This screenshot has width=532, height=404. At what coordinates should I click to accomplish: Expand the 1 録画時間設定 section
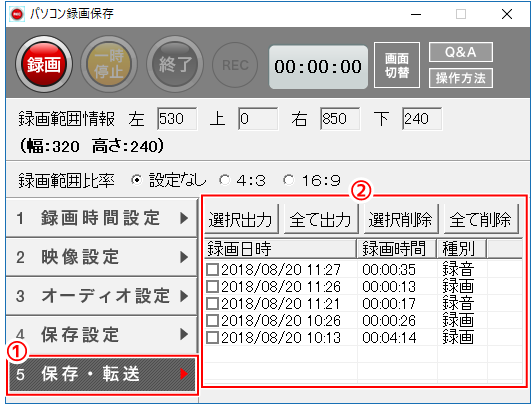[102, 218]
